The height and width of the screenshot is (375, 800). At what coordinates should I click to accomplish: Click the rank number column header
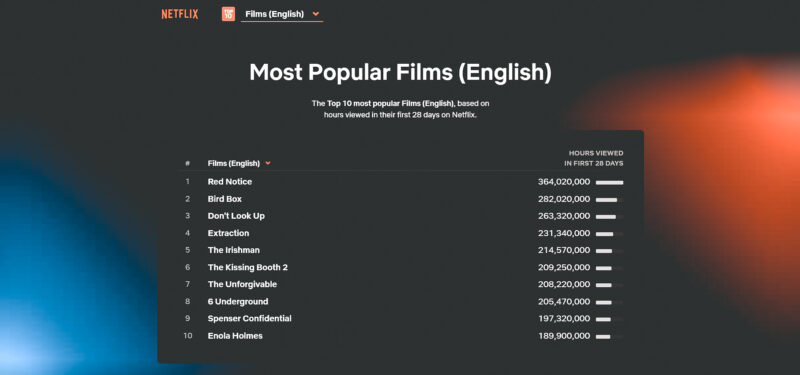(188, 164)
